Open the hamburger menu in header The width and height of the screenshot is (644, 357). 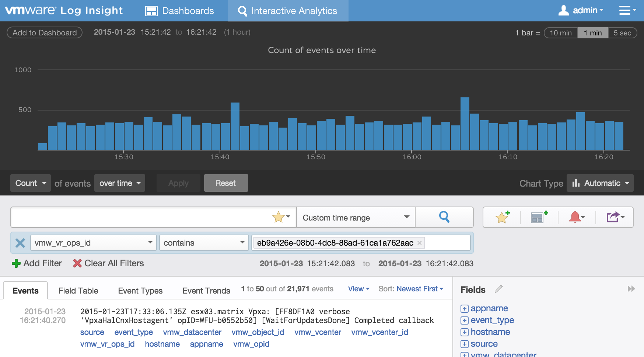(x=627, y=11)
